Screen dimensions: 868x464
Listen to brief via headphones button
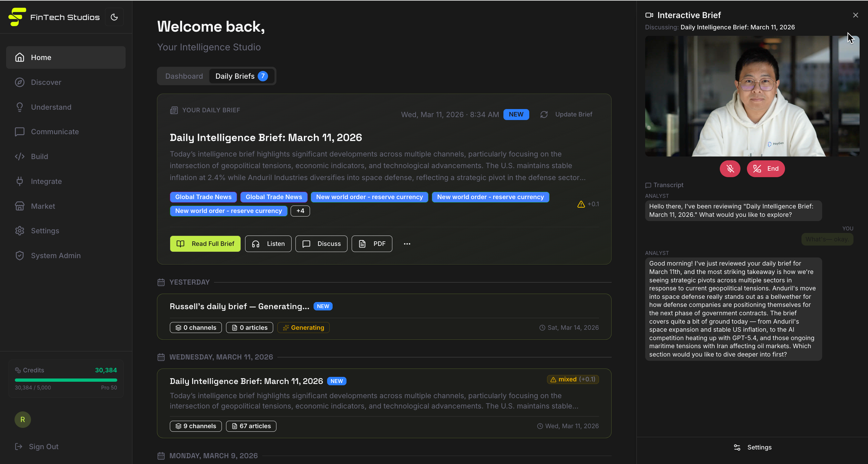268,244
